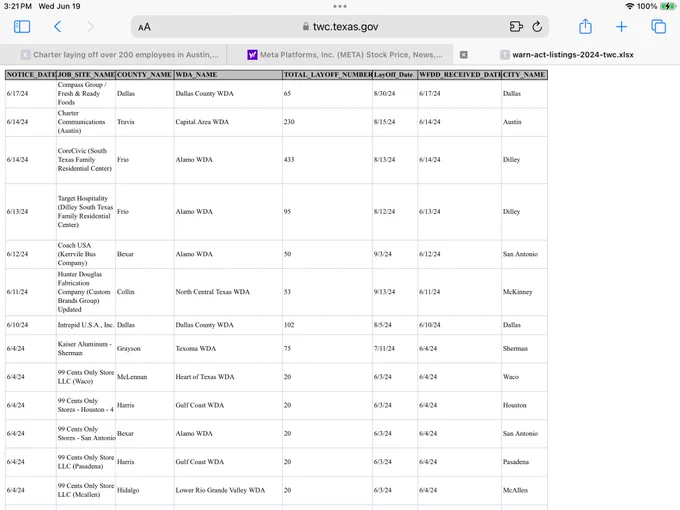Show the tab overview
This screenshot has height=510, width=680.
coord(658,26)
